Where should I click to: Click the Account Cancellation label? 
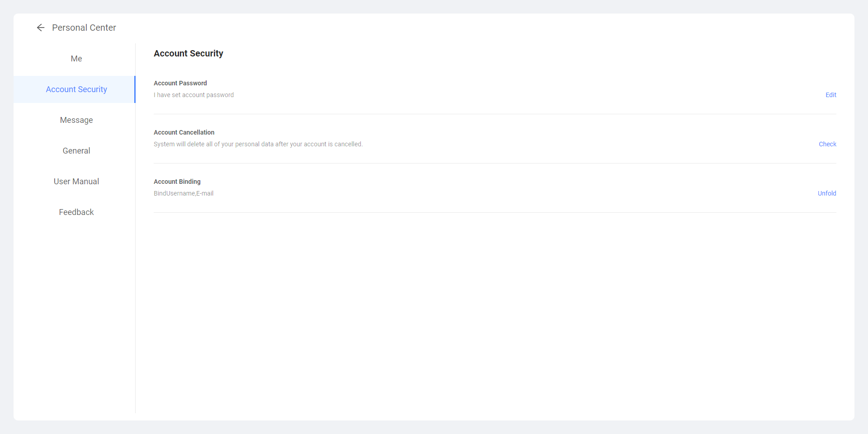(x=184, y=132)
